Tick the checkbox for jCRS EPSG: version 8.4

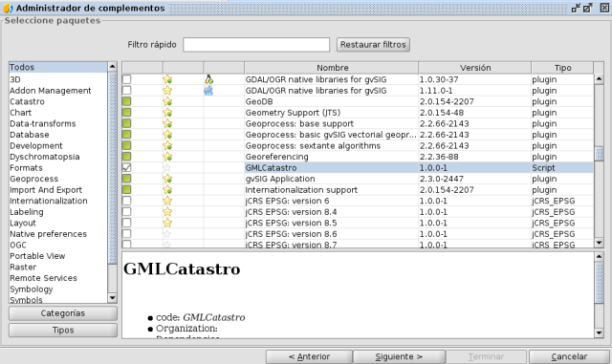coord(127,212)
